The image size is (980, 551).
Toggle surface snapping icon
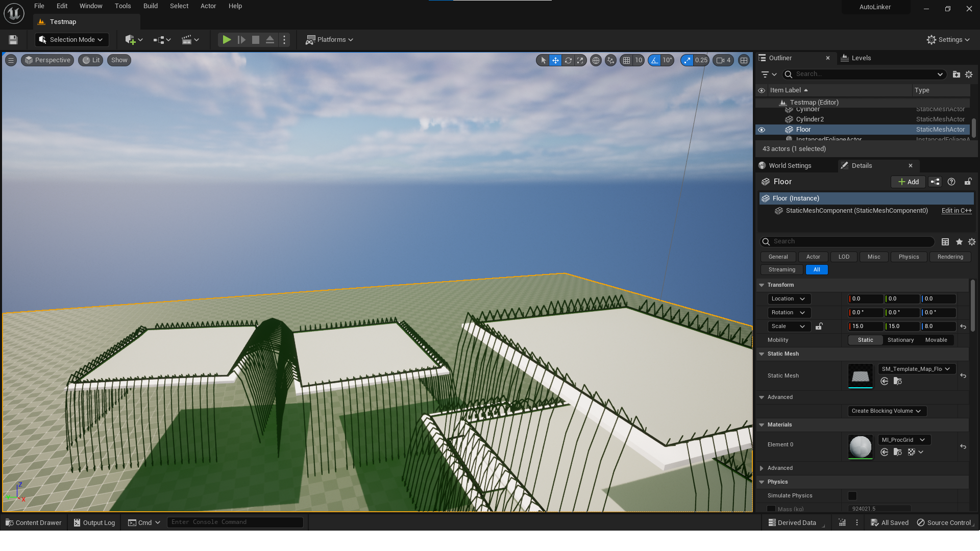point(610,60)
